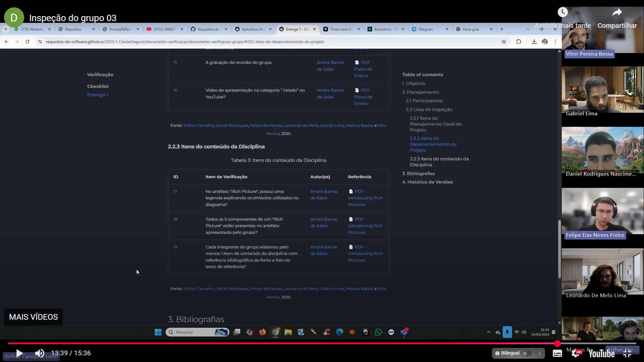The image size is (644, 362).
Task: Launch Firefox from the taskbar
Action: tap(262, 332)
